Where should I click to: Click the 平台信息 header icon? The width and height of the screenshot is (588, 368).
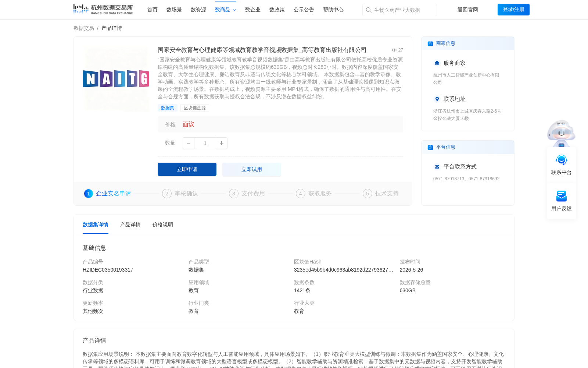[x=430, y=148]
